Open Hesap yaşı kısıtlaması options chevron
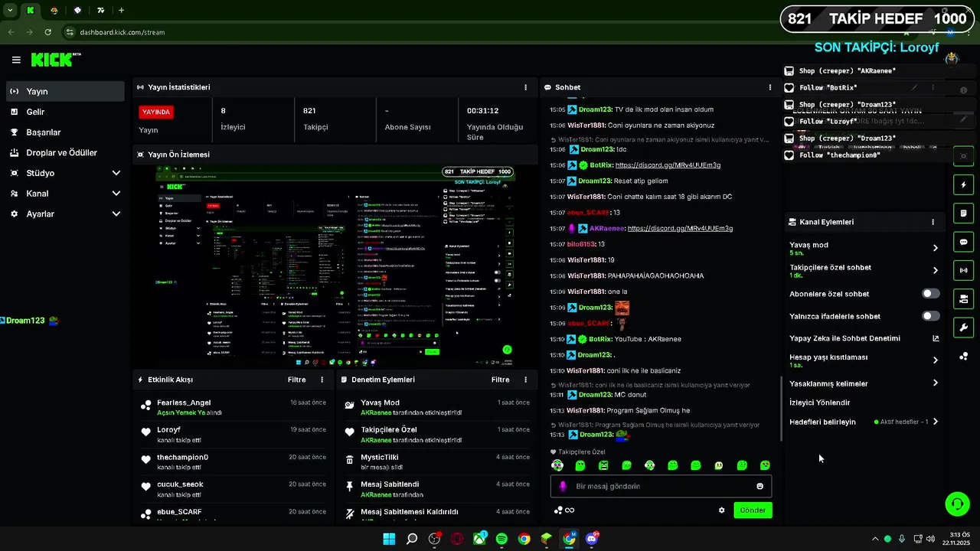Image resolution: width=980 pixels, height=551 pixels. click(x=935, y=360)
